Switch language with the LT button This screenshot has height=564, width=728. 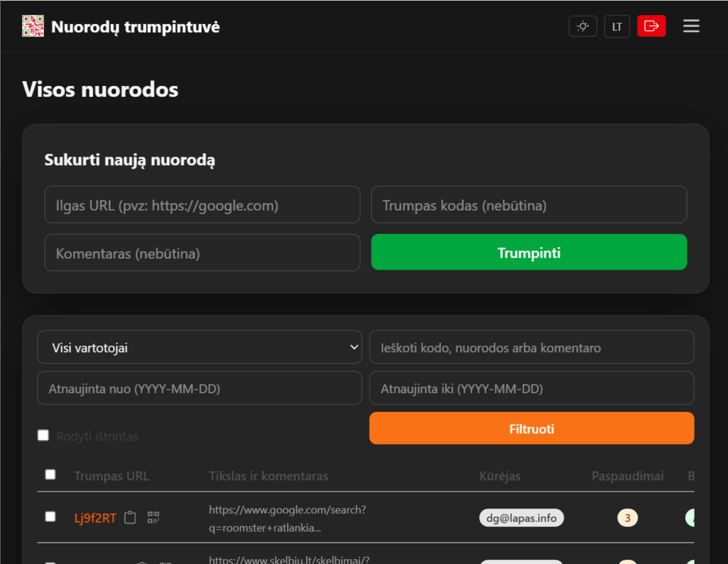[x=616, y=26]
